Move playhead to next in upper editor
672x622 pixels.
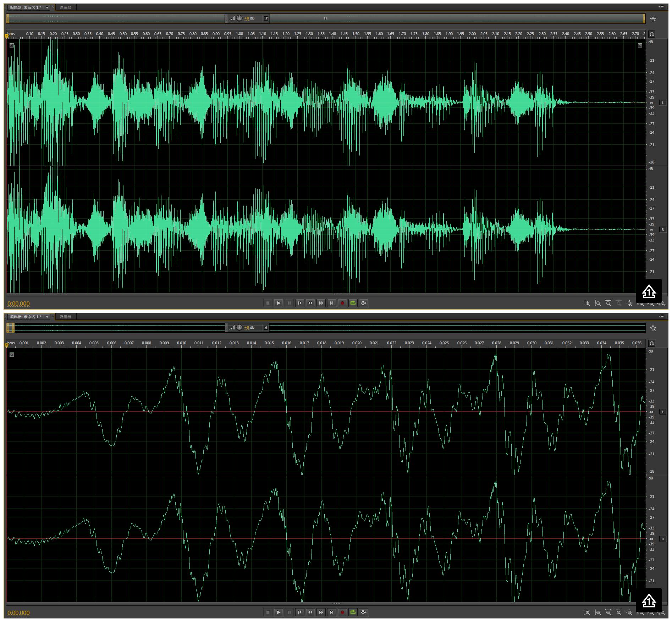pos(332,303)
